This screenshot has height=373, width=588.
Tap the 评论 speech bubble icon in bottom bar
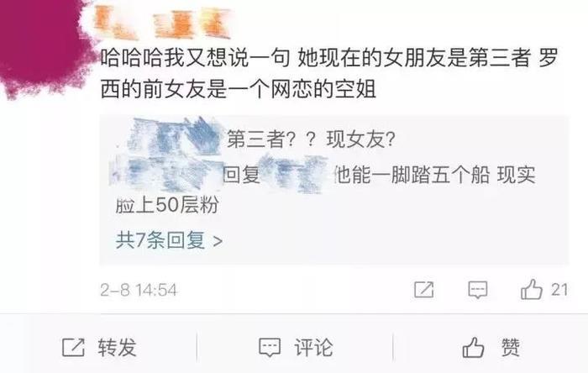[x=270, y=348]
